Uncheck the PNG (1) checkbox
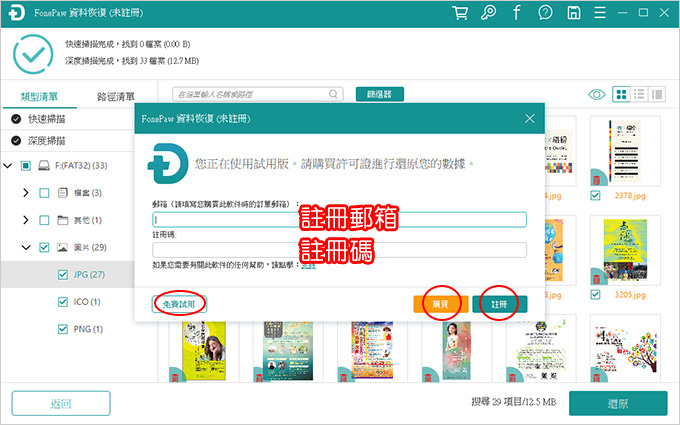This screenshot has width=680, height=425. [x=63, y=329]
